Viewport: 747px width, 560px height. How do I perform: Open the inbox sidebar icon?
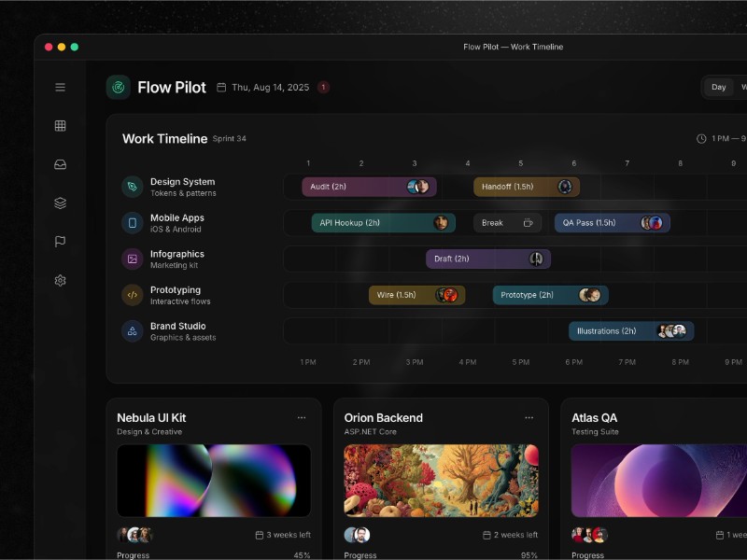tap(60, 164)
